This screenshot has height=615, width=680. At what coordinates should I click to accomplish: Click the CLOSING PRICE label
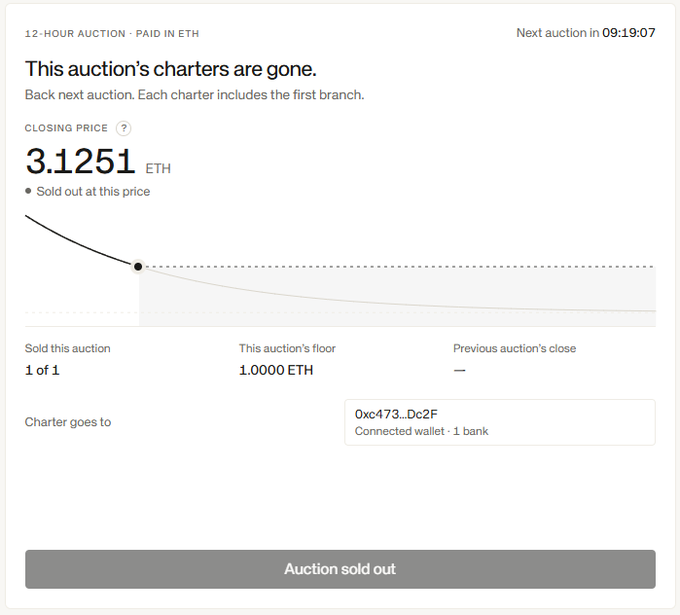(66, 128)
